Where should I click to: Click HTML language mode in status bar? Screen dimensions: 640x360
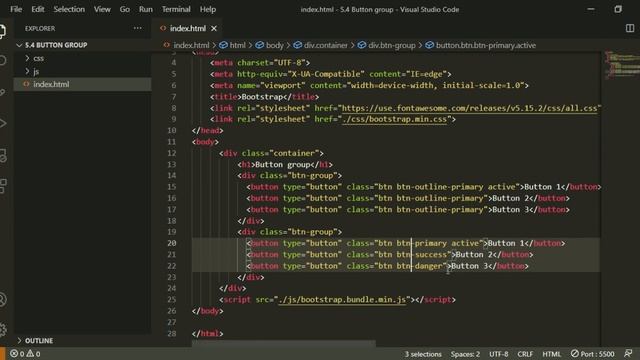tap(551, 354)
